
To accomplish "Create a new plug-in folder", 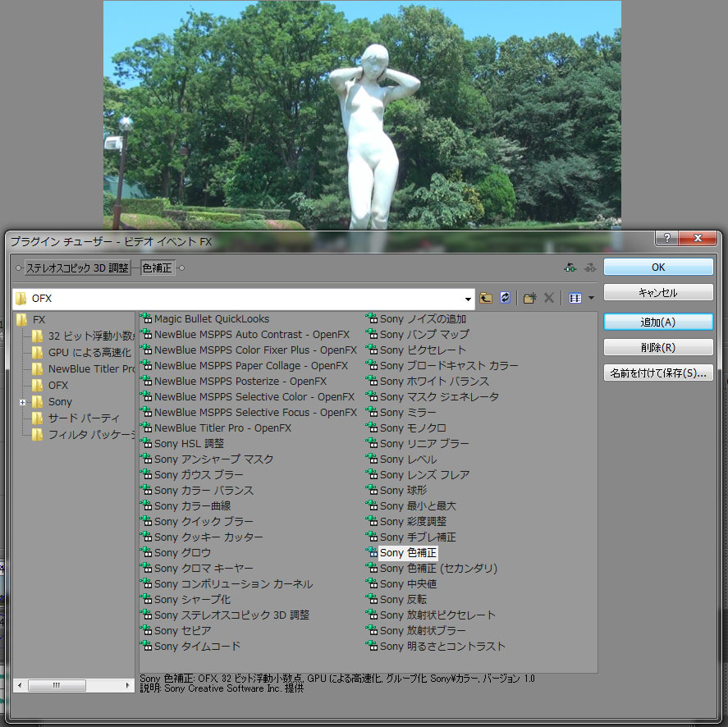I will click(x=529, y=298).
